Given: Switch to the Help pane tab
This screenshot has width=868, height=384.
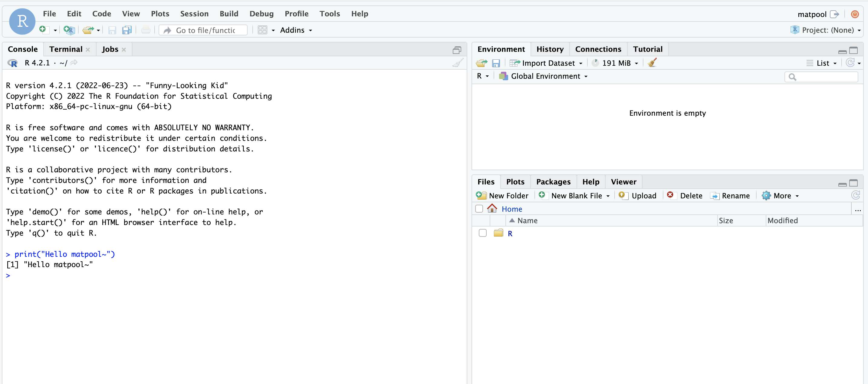Looking at the screenshot, I should click(x=591, y=182).
